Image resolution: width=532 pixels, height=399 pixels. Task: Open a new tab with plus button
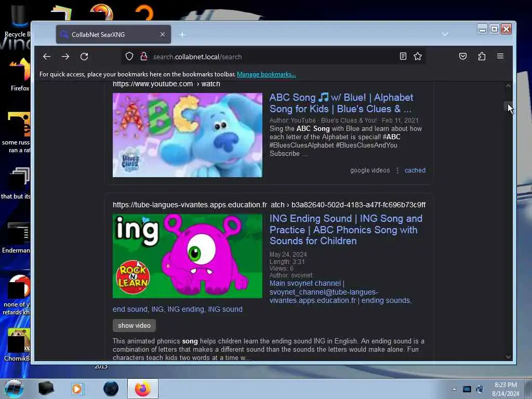pyautogui.click(x=182, y=35)
